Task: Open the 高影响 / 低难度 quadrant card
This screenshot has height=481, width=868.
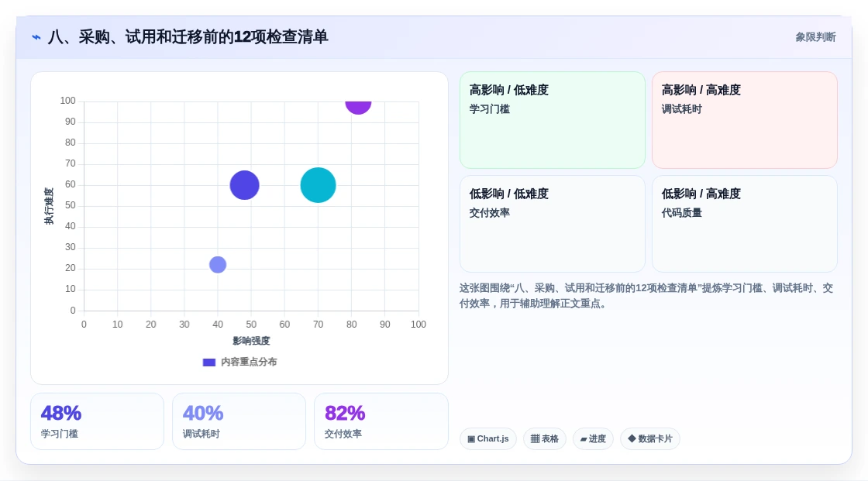Action: [x=553, y=120]
